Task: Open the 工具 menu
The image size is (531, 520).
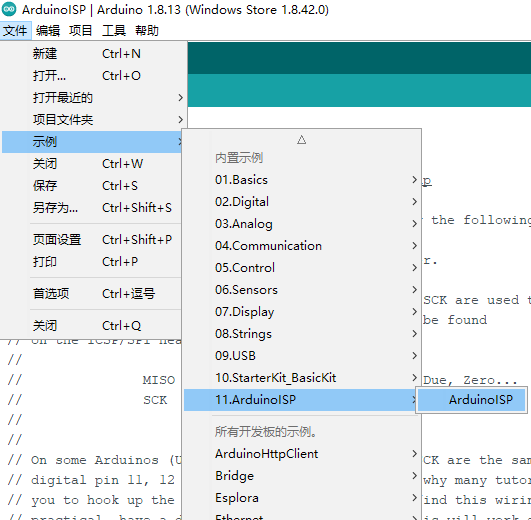Action: [x=114, y=31]
